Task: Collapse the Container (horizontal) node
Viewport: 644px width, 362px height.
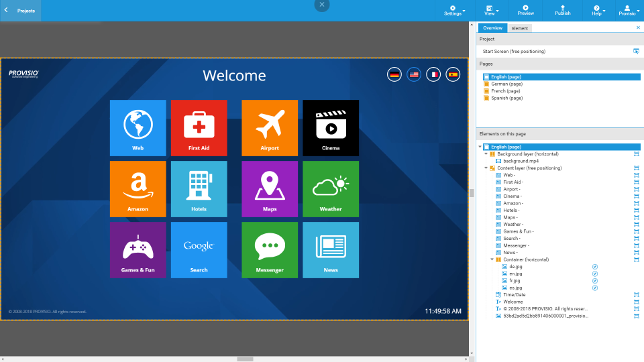Action: 492,259
